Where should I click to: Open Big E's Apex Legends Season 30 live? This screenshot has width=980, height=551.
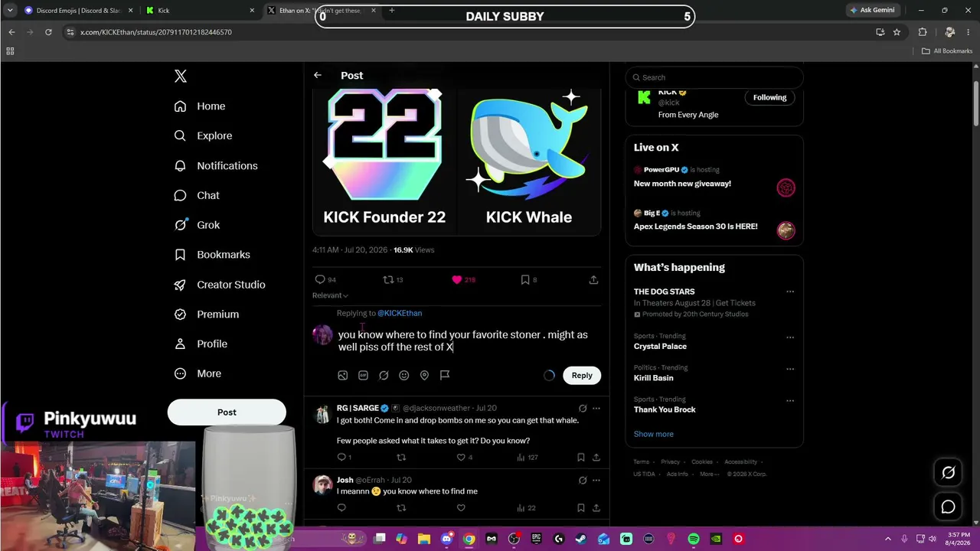point(714,220)
